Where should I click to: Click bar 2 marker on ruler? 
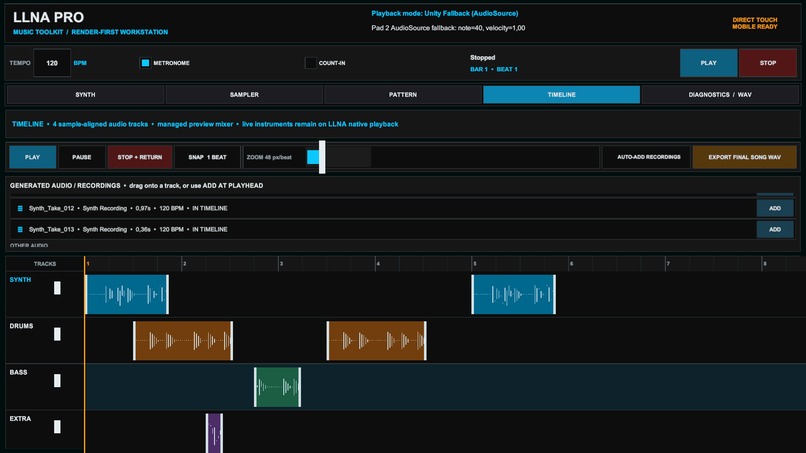tap(185, 264)
